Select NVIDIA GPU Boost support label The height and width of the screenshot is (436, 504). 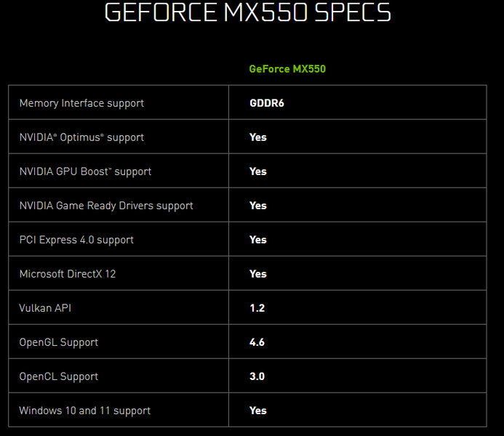point(85,171)
